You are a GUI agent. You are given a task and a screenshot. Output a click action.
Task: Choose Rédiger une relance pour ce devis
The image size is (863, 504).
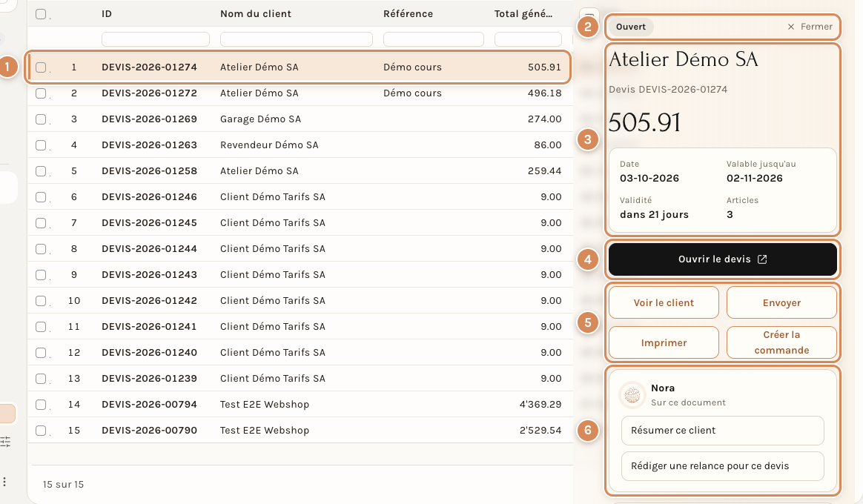point(723,466)
